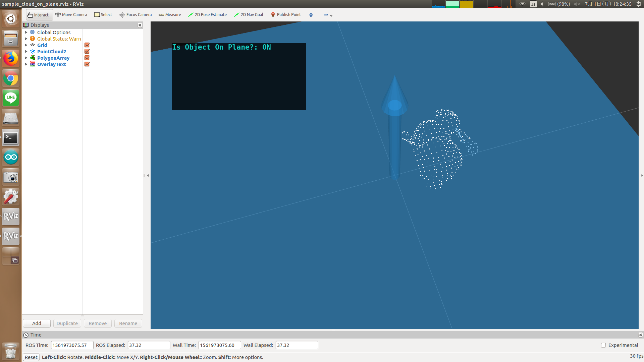Select the Move Camera tool
The height and width of the screenshot is (362, 644).
[x=71, y=15]
